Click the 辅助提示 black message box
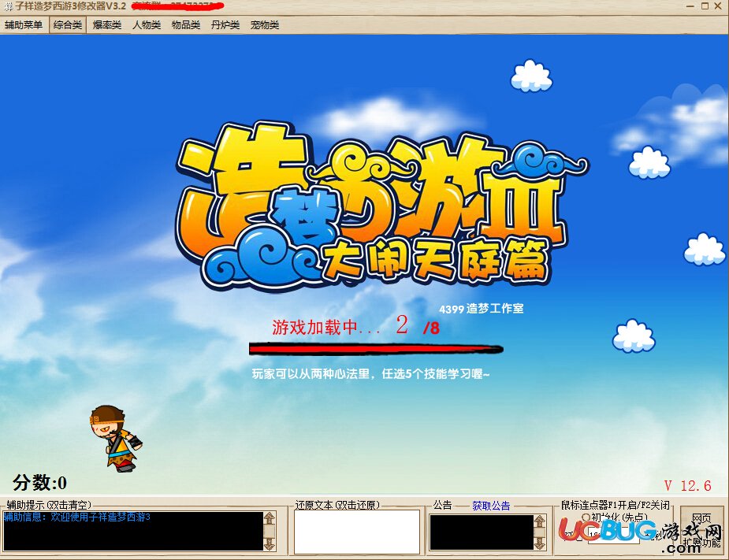The image size is (729, 560). [x=133, y=531]
